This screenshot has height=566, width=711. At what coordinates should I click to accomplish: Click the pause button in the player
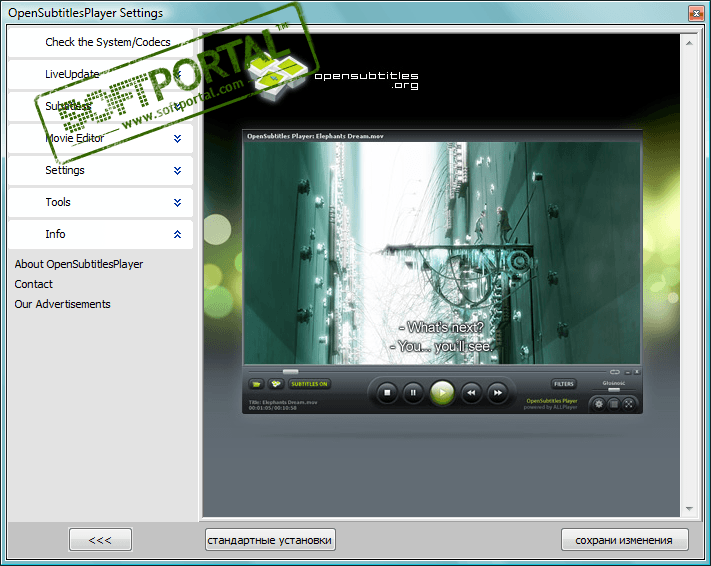coord(413,393)
